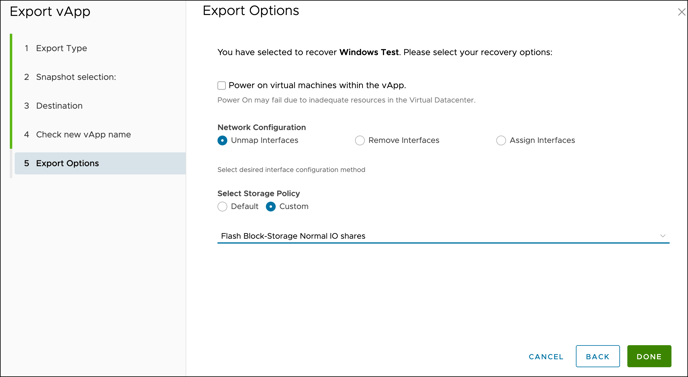Click the CANCEL link
The width and height of the screenshot is (688, 377).
[x=546, y=356]
